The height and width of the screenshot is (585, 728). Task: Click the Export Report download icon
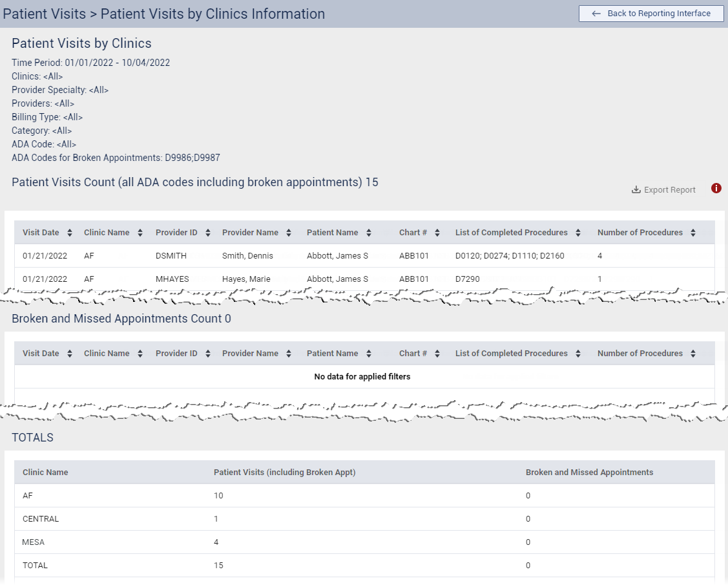point(636,190)
